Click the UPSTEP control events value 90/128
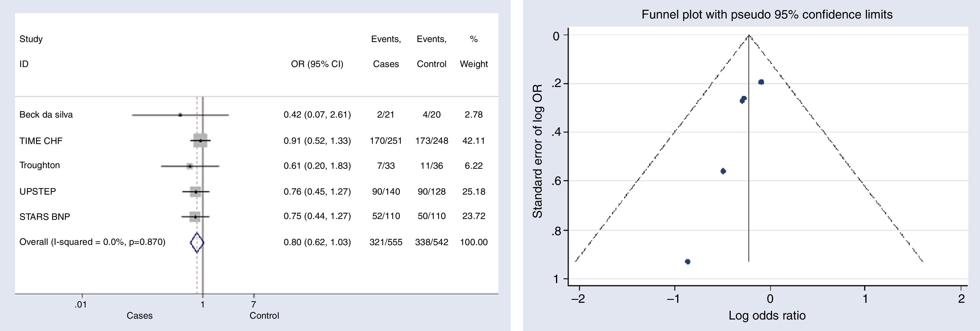The image size is (980, 331). [431, 191]
